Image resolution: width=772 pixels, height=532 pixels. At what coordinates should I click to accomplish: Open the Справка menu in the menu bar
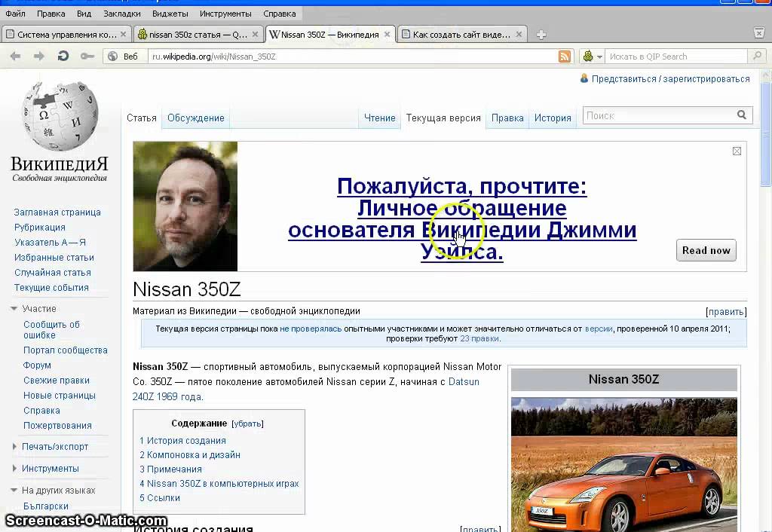[279, 14]
